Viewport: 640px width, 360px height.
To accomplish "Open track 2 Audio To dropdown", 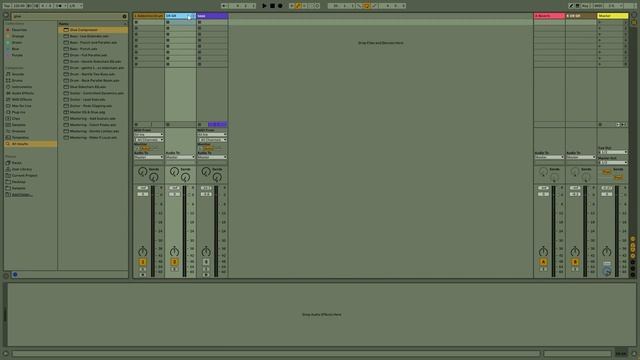I will point(180,157).
